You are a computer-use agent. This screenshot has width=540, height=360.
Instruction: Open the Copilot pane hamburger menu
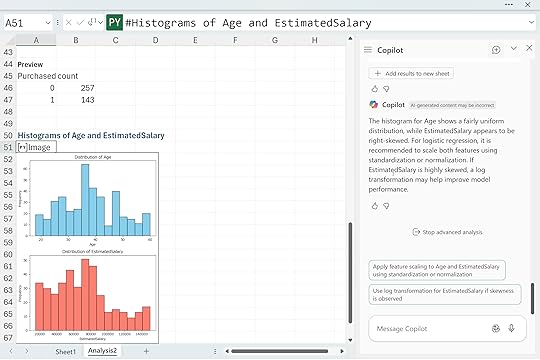click(368, 50)
